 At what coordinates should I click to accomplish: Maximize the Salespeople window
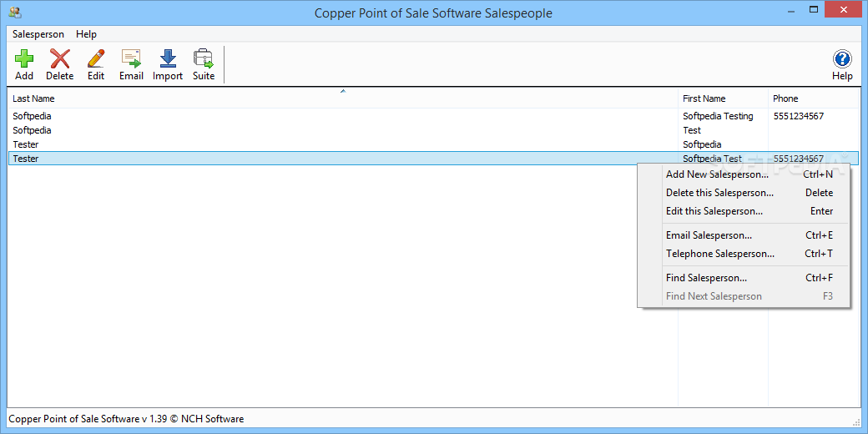pyautogui.click(x=813, y=9)
